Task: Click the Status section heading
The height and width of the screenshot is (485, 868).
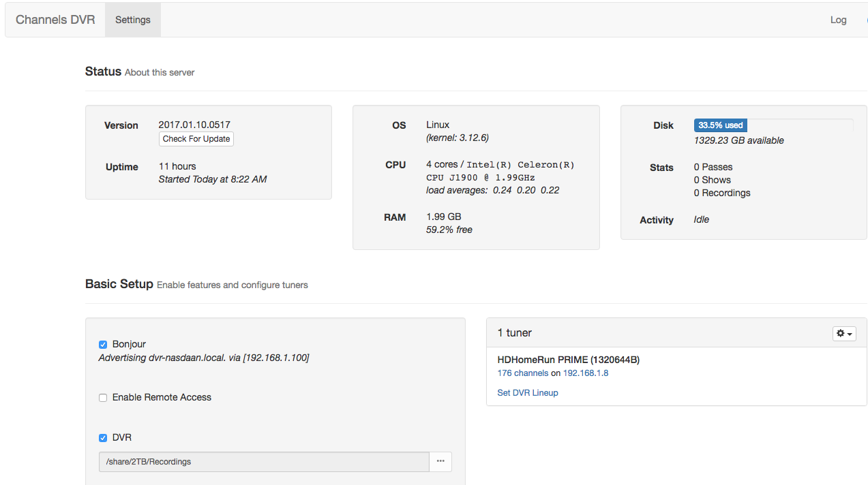Action: pyautogui.click(x=103, y=72)
